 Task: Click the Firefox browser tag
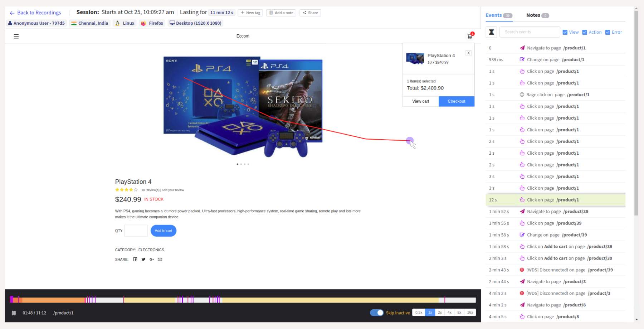click(152, 23)
